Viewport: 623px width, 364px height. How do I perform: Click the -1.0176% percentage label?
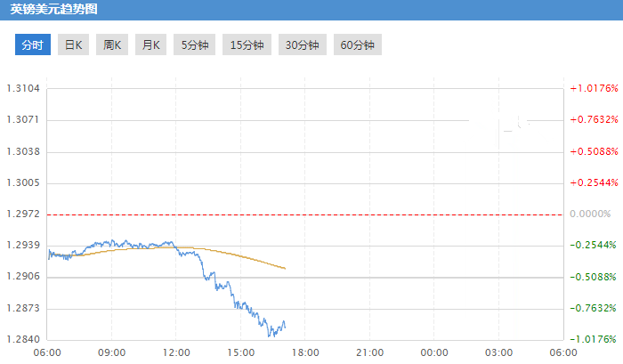[593, 339]
